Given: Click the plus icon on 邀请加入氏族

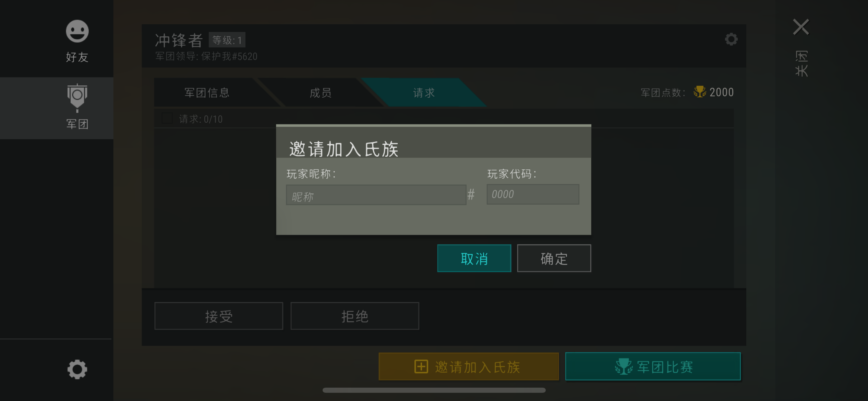Looking at the screenshot, I should tap(421, 366).
